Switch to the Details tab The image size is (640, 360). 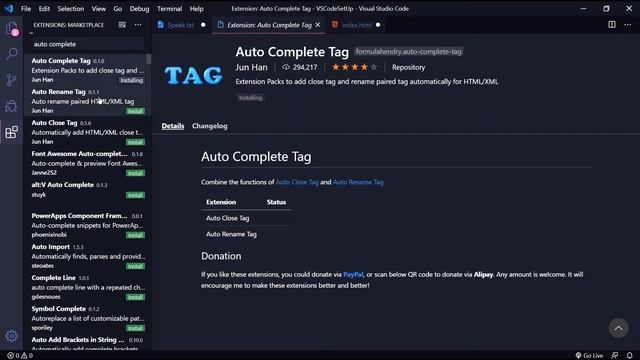click(173, 126)
